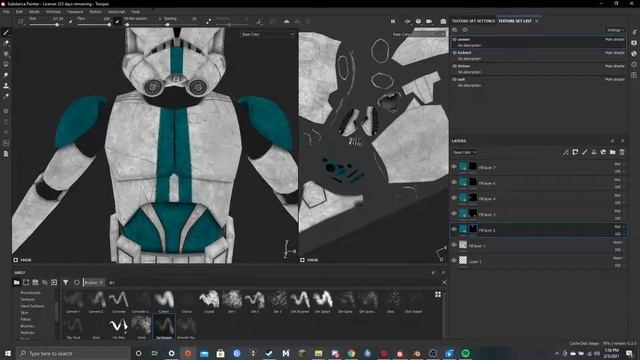Add a mask to the layer
This screenshot has height=360, width=640.
[575, 152]
